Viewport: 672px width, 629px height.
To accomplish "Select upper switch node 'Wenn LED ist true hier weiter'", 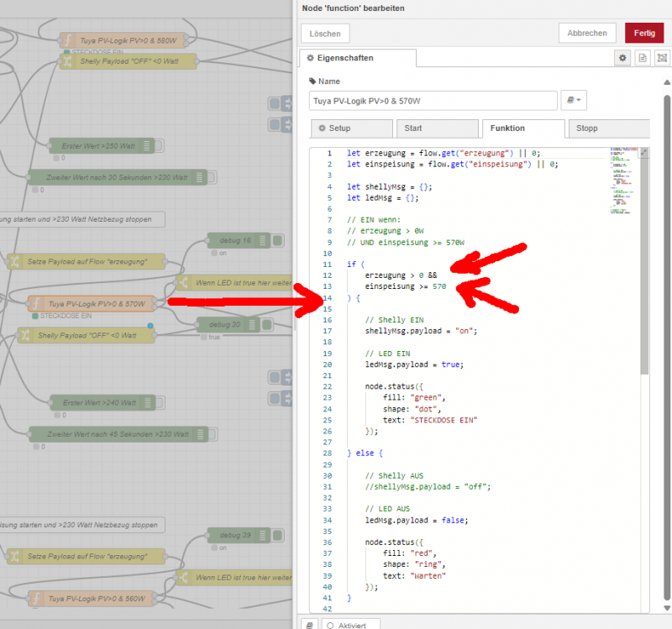I will (235, 283).
